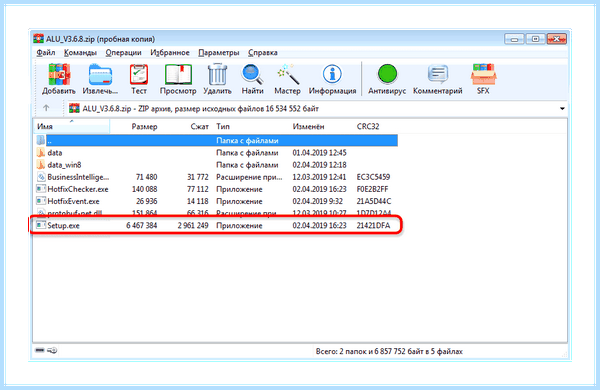Screen dimensions: 600x390
Task: Open the Просмотр (View) tool
Action: pos(178,79)
